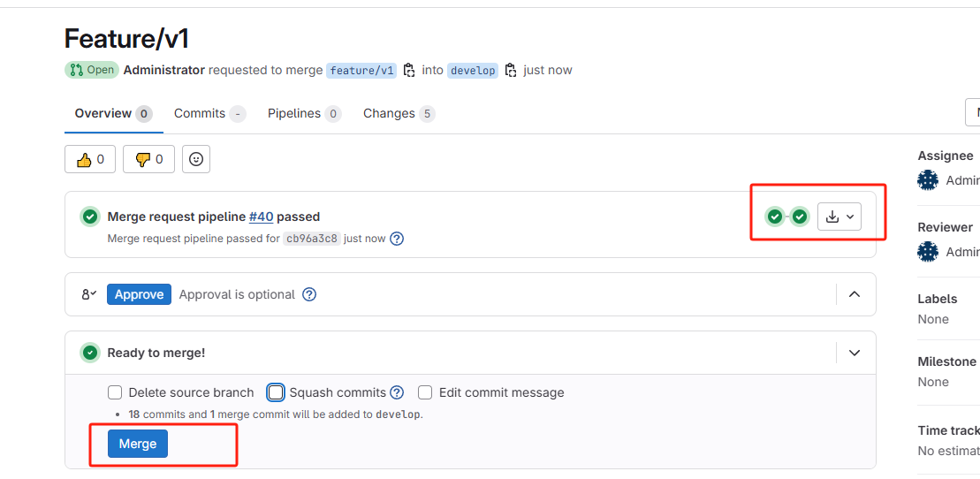Copy the feature/v1 source branch name
Image resolution: width=980 pixels, height=479 pixels.
coord(409,70)
